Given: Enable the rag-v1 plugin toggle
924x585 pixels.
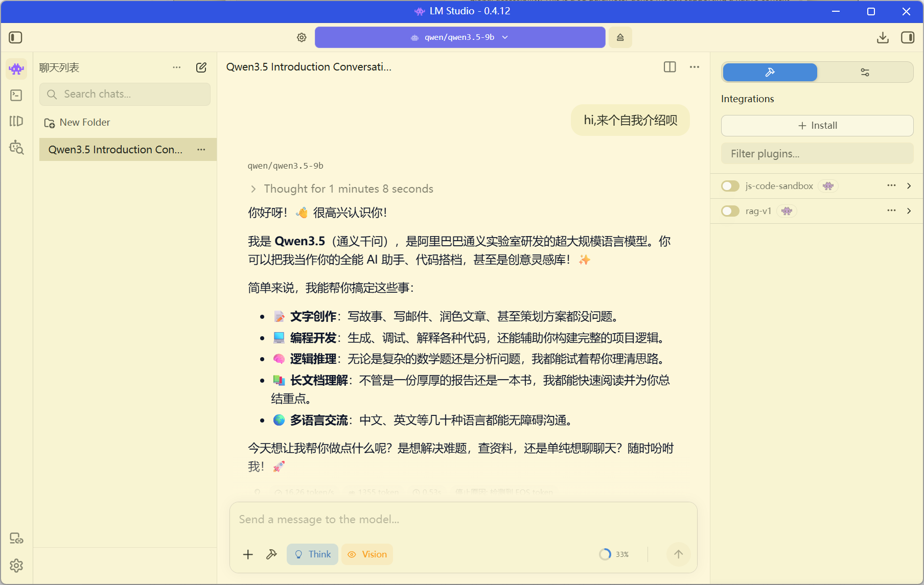Looking at the screenshot, I should (730, 211).
